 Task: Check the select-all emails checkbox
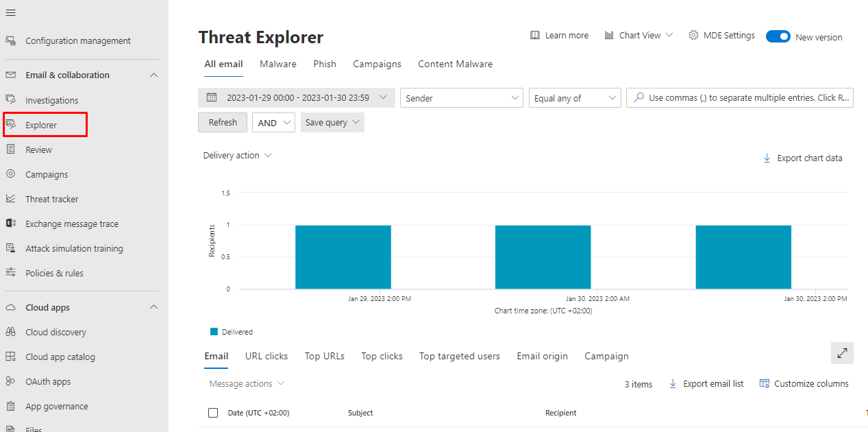pyautogui.click(x=213, y=413)
